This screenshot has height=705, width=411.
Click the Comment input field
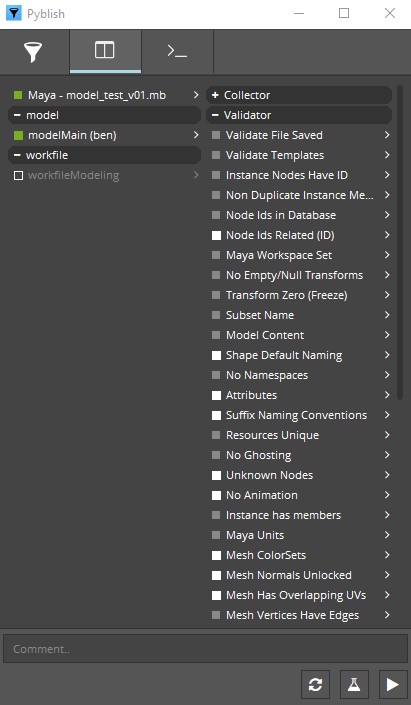tap(206, 649)
